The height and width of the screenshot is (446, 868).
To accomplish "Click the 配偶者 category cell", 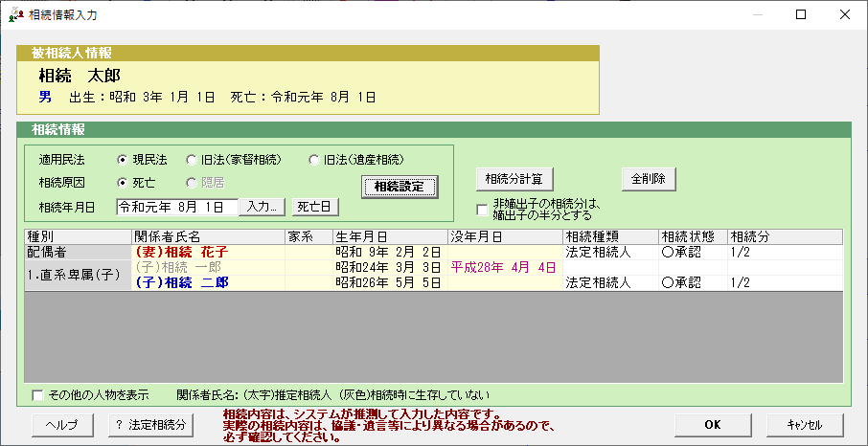I will [x=78, y=252].
